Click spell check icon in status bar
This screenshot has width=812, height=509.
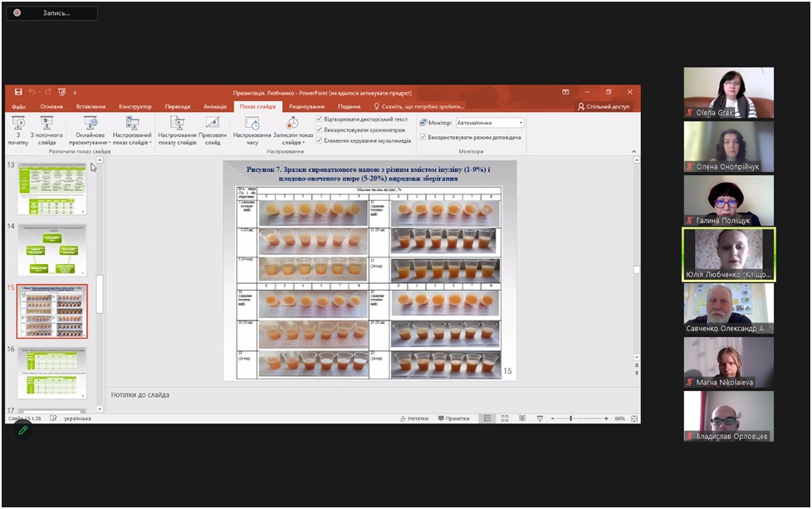pos(53,418)
